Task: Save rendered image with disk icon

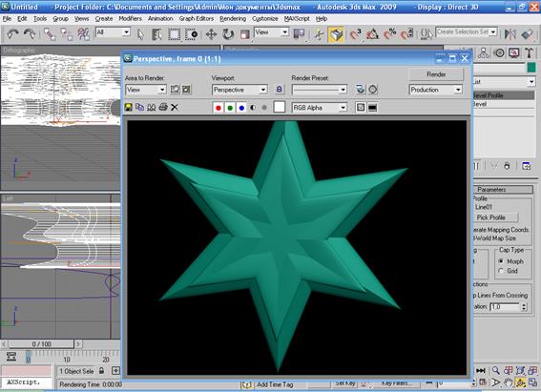Action: [x=129, y=108]
